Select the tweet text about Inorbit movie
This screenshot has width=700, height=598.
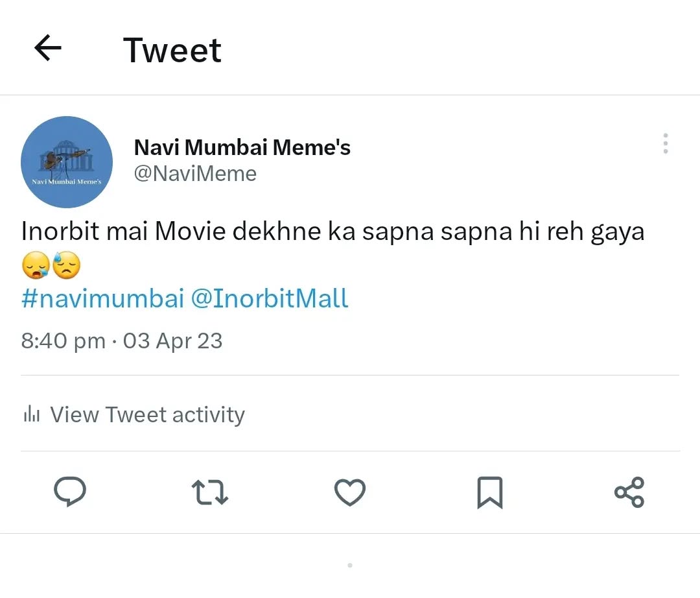(x=332, y=232)
